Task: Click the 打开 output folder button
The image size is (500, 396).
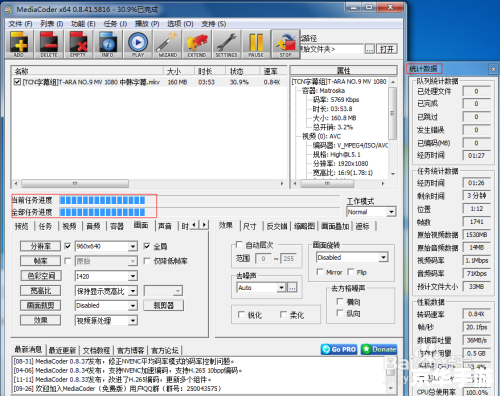Action: (x=387, y=49)
